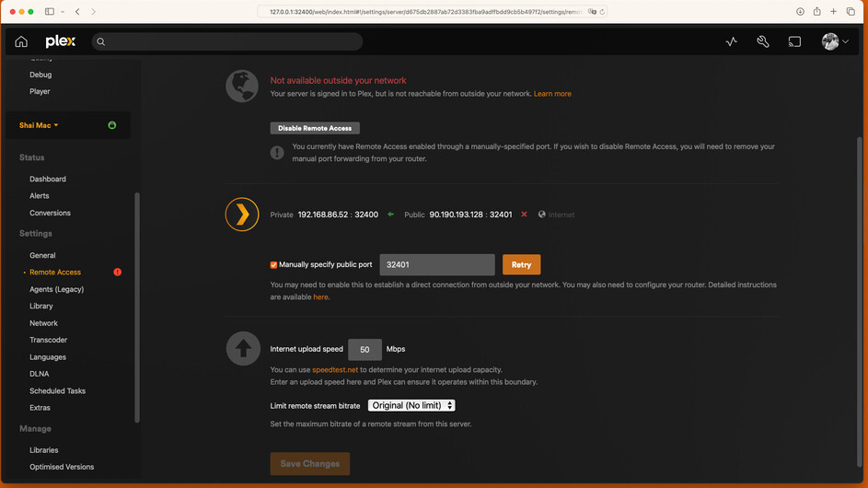Click the public port number field
This screenshot has width=868, height=488.
[437, 265]
